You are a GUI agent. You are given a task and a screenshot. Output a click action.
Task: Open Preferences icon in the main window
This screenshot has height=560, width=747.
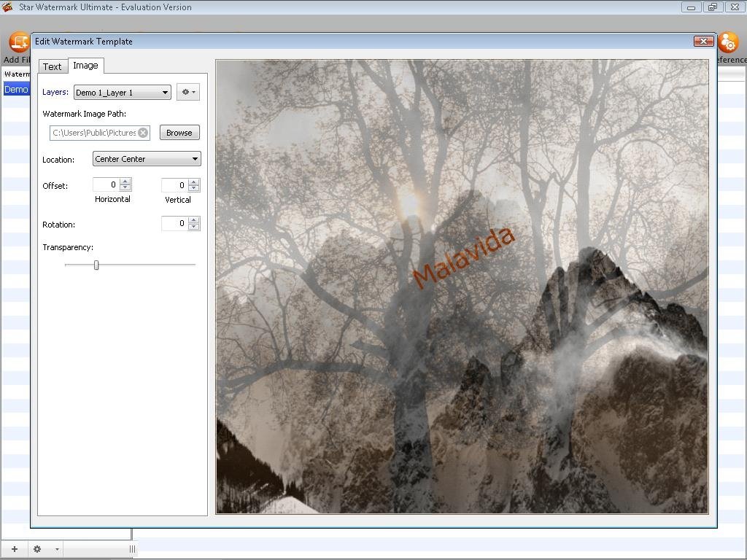[x=728, y=43]
